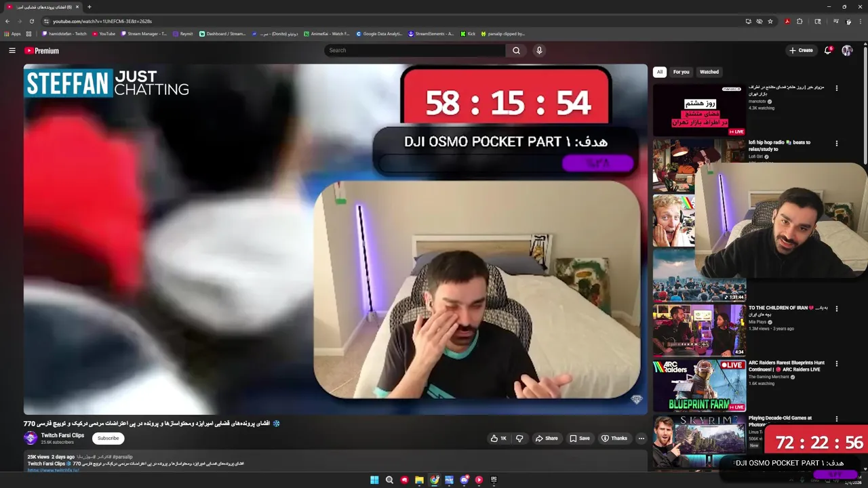The image size is (868, 488).
Task: Open the Chrome three-dot menu
Action: point(861,21)
